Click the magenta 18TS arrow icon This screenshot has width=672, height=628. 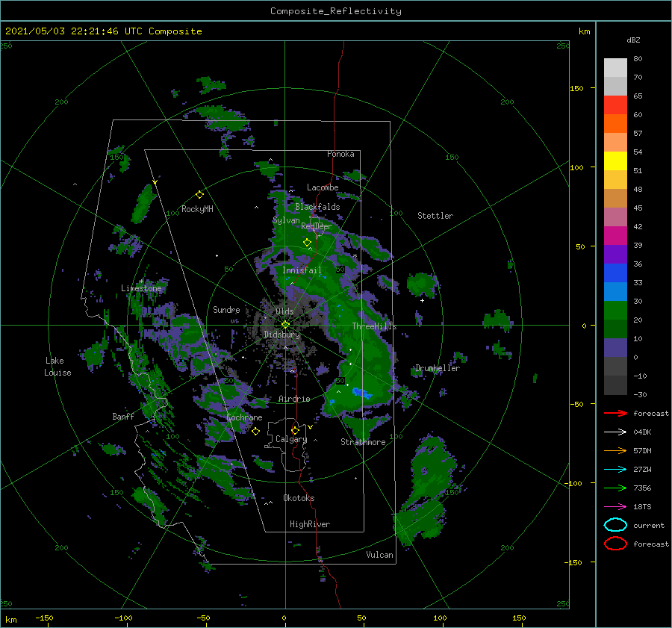pos(615,507)
